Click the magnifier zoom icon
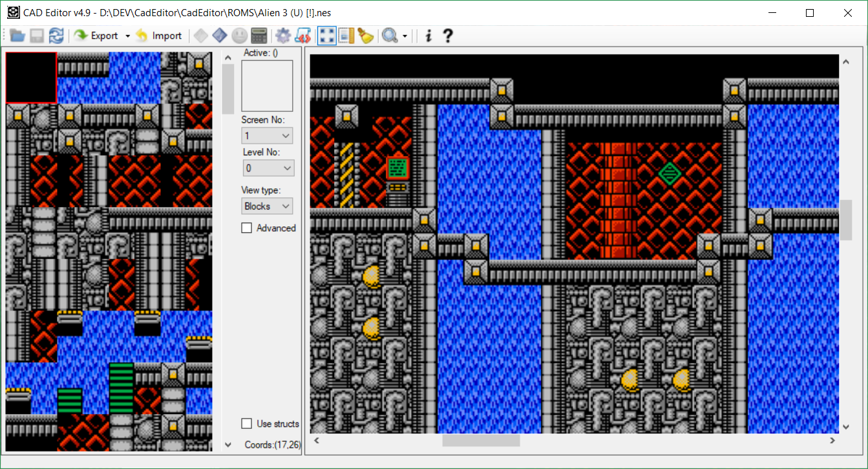868x469 pixels. [x=390, y=36]
